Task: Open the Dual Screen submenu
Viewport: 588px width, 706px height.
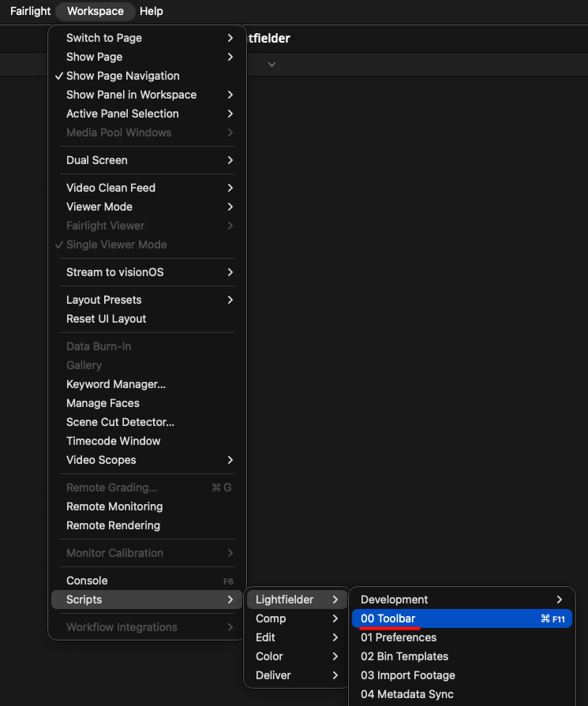Action: coord(147,160)
